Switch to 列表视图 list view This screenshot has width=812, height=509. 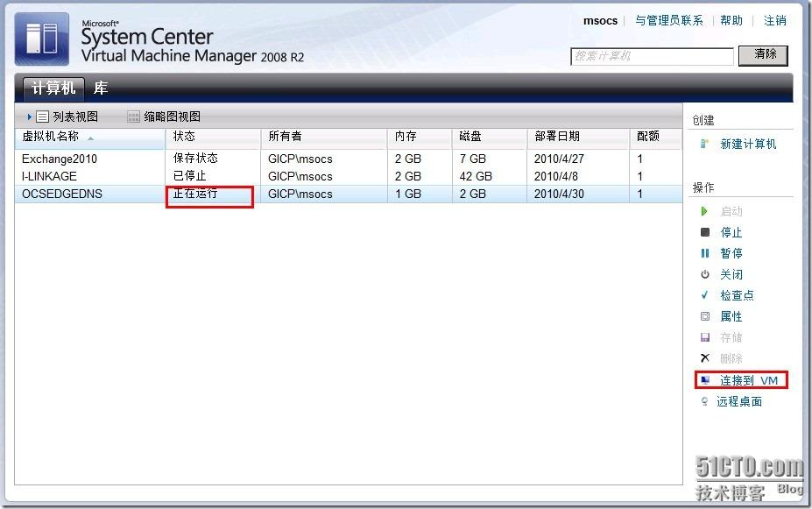pyautogui.click(x=75, y=117)
